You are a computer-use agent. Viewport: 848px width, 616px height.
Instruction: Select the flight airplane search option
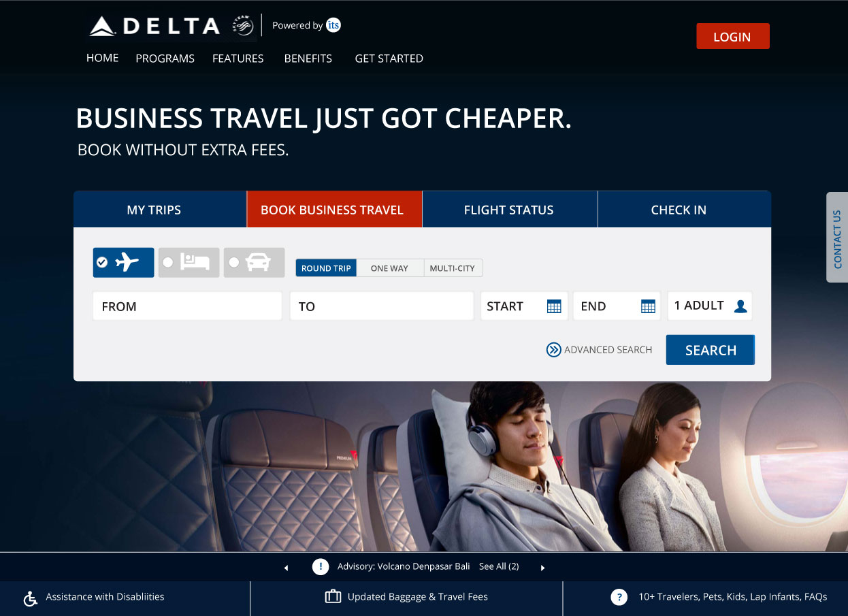(124, 262)
